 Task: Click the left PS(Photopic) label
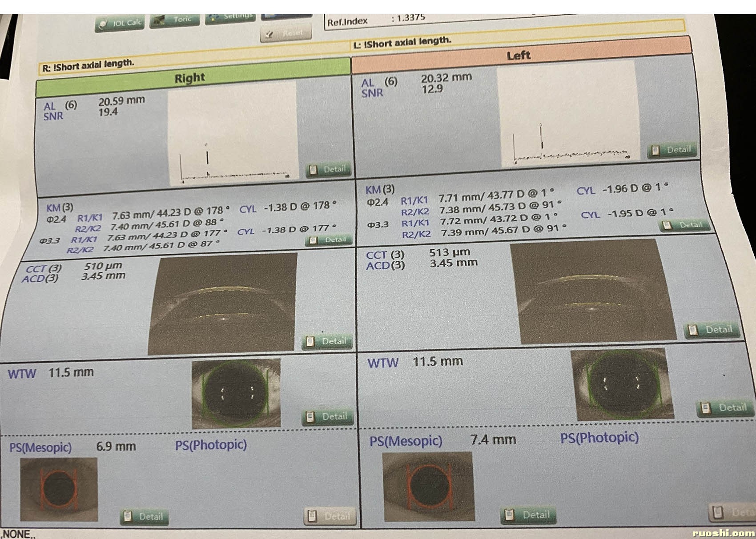point(599,438)
